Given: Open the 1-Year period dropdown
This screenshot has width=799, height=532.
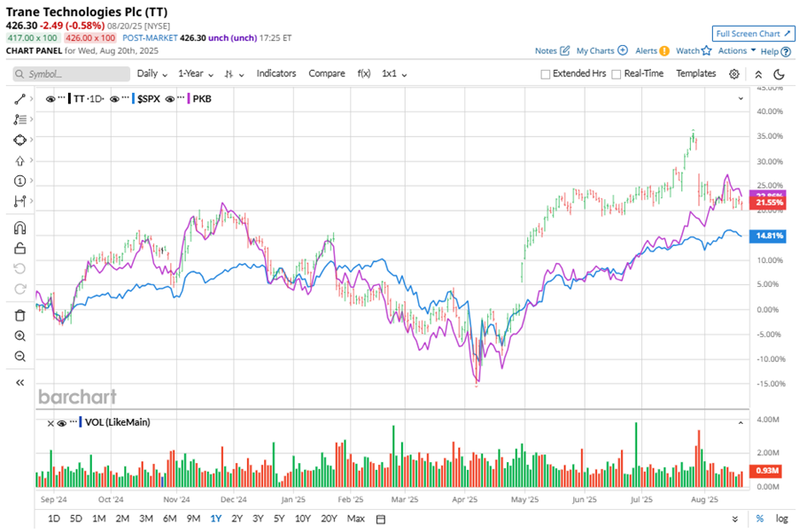Looking at the screenshot, I should pyautogui.click(x=196, y=73).
